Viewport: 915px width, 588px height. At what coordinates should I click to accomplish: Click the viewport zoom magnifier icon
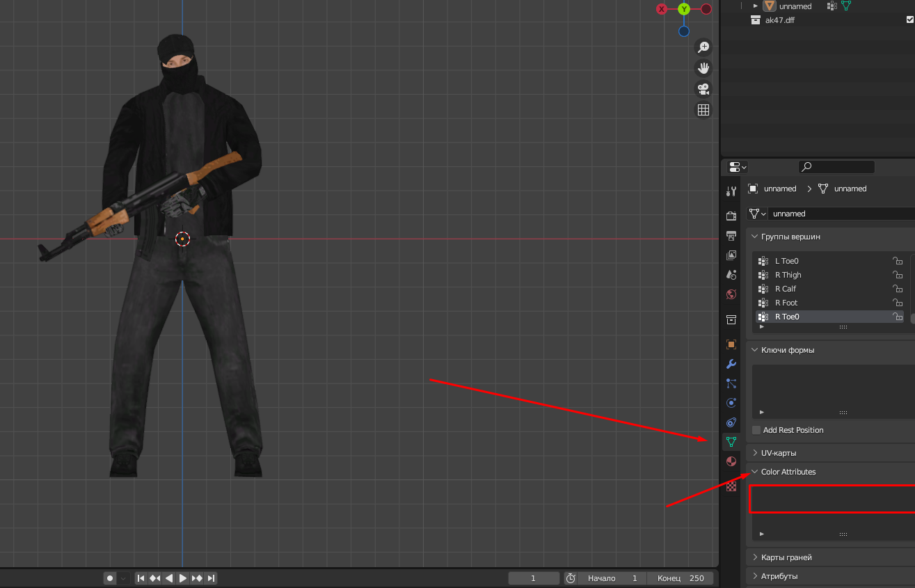pos(703,47)
